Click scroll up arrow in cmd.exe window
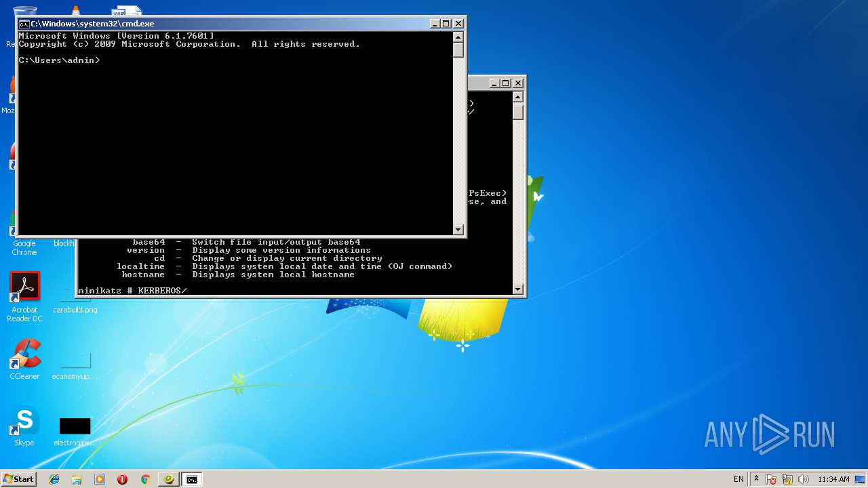This screenshot has width=868, height=488. coord(458,37)
